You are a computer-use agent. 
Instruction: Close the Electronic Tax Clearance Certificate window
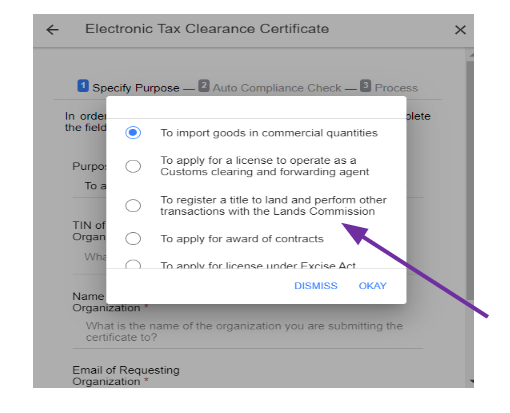[x=460, y=30]
